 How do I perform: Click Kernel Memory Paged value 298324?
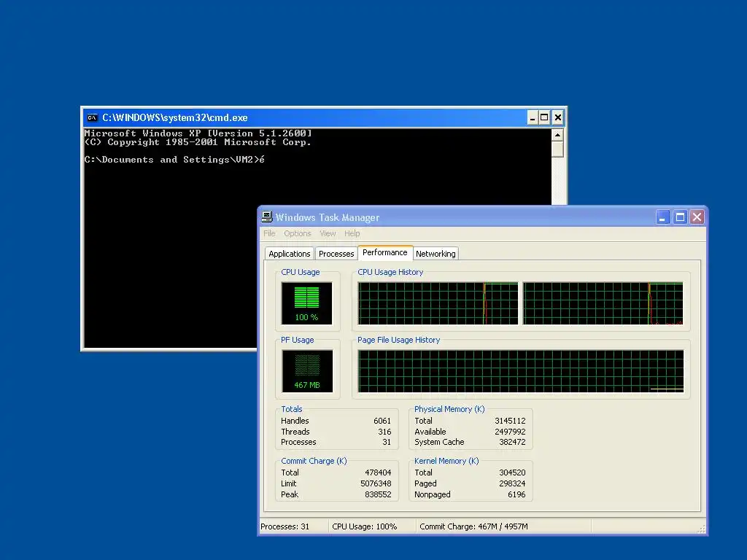pos(513,484)
